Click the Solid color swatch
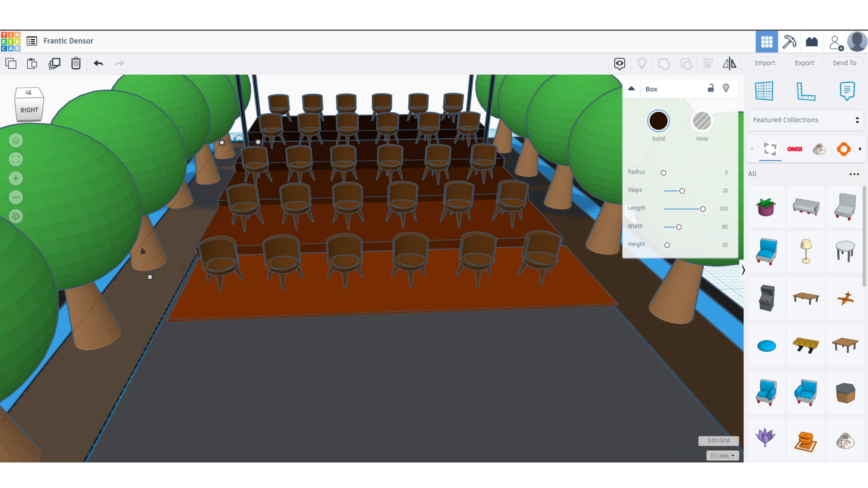This screenshot has height=488, width=868. [658, 121]
